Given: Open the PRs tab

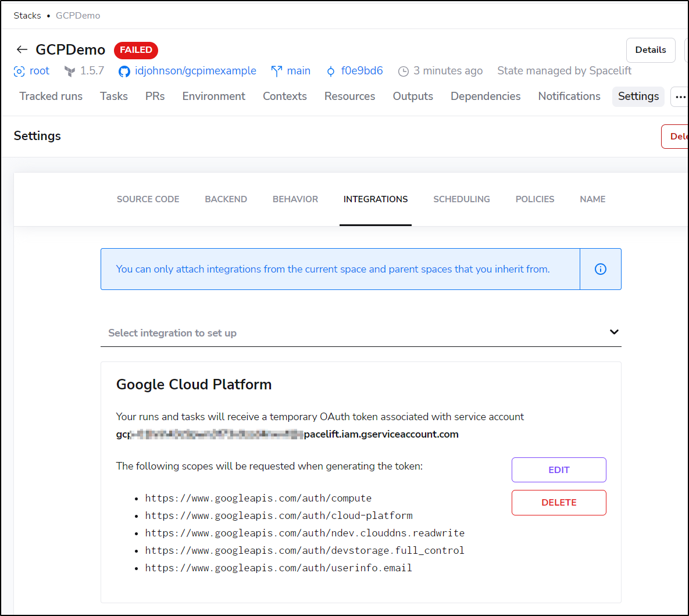Looking at the screenshot, I should (x=155, y=96).
